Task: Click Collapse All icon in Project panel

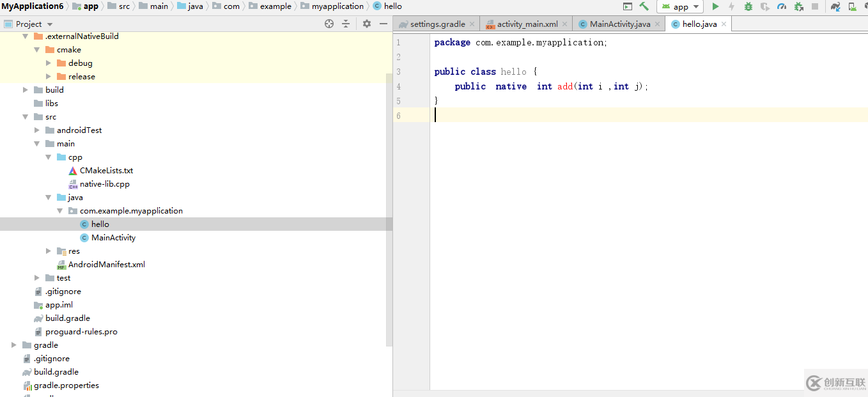Action: pyautogui.click(x=346, y=24)
